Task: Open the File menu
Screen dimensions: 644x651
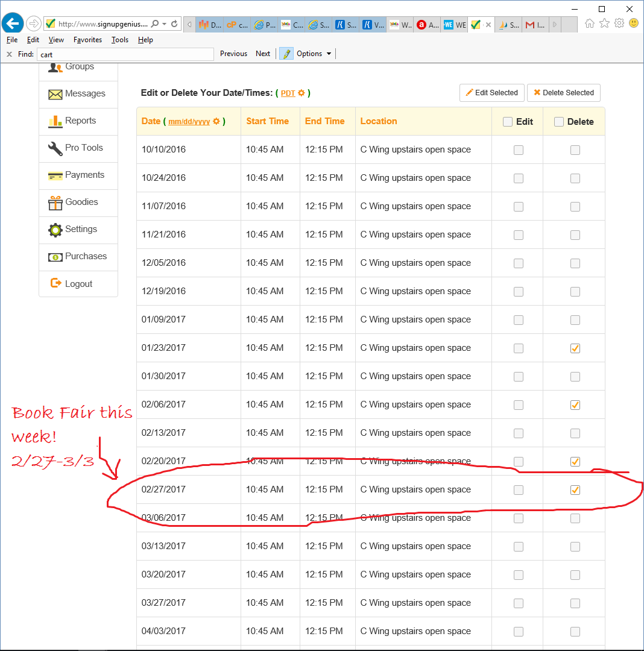Action: 12,40
